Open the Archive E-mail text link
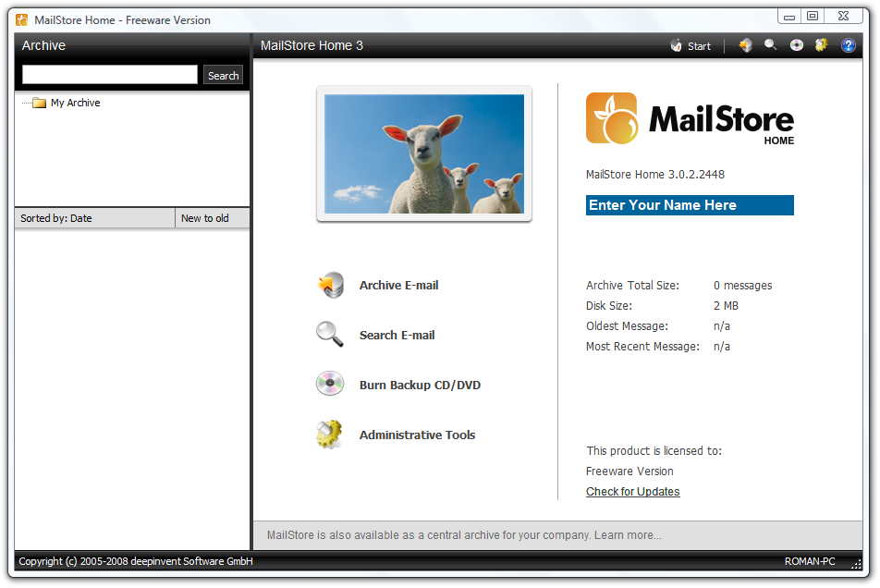Viewport: 880px width, 588px height. pos(398,285)
